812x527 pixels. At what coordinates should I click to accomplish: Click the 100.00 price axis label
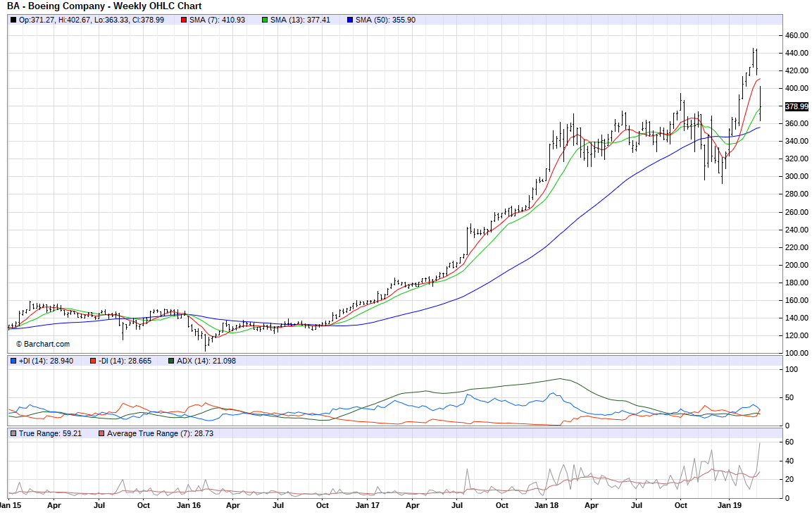(x=797, y=354)
